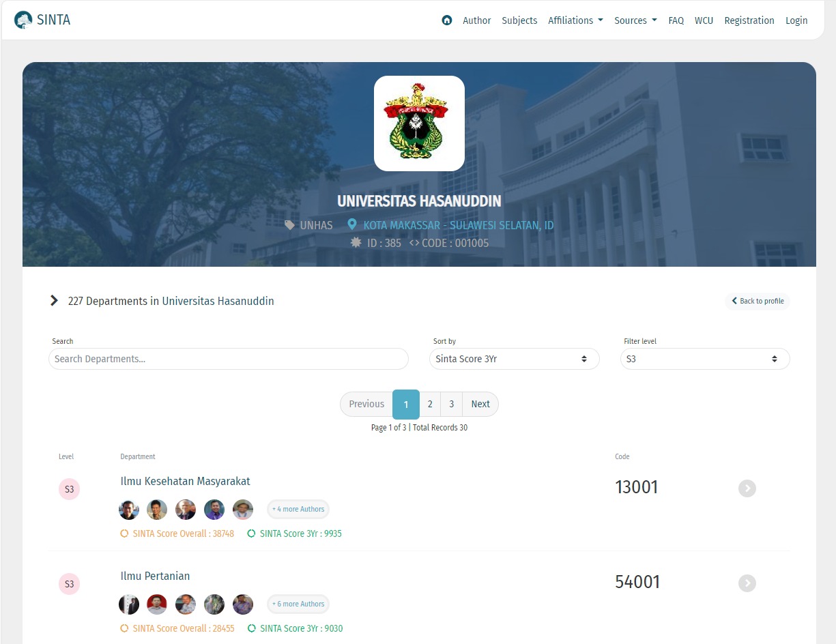The height and width of the screenshot is (644, 836).
Task: Click SINTA Score Overall icon for Ilmu Pertanian
Action: (124, 628)
